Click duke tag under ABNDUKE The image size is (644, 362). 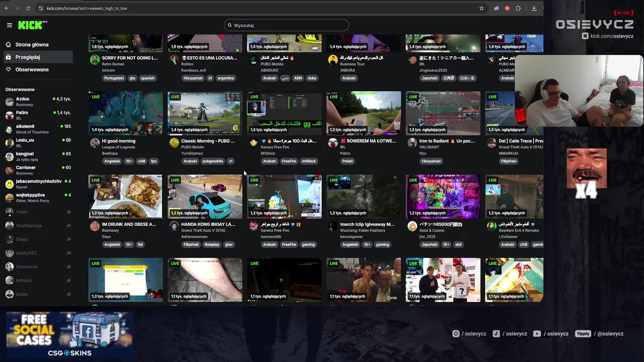pos(312,78)
